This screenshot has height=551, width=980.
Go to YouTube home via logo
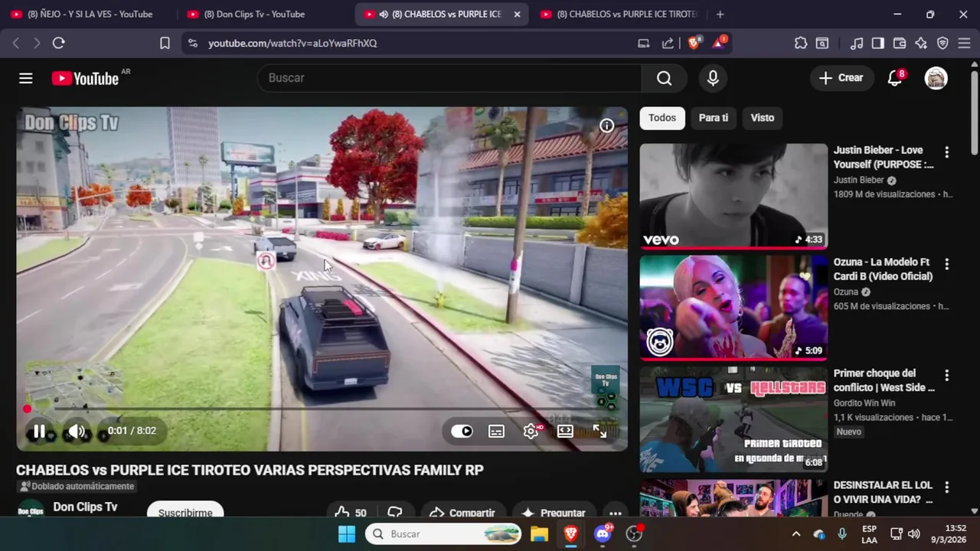(85, 78)
